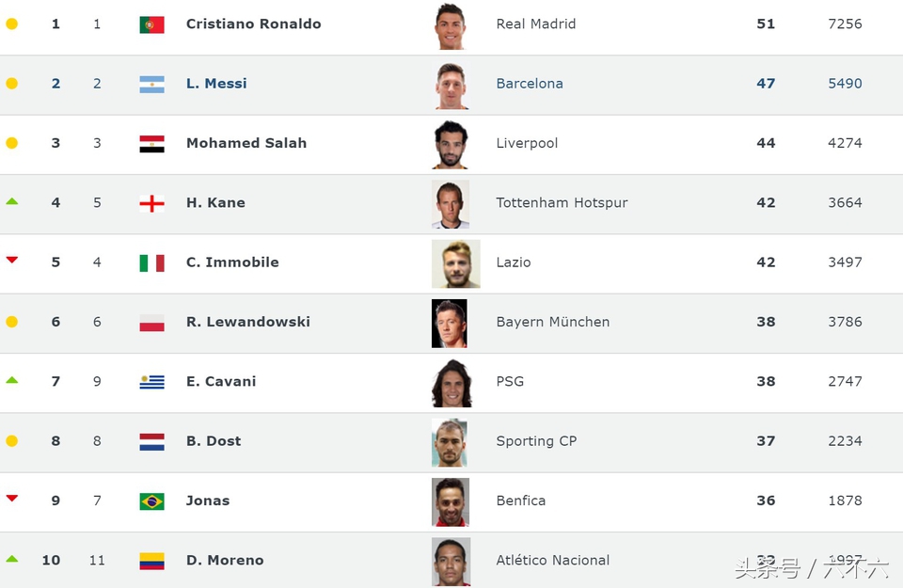Click the Bayern München club name
This screenshot has height=588, width=903.
pos(552,322)
